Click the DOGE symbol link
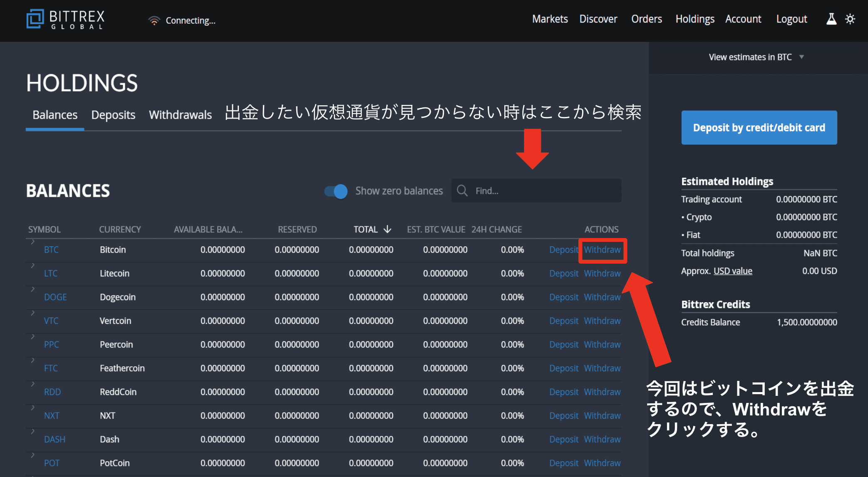868x477 pixels. pos(55,297)
